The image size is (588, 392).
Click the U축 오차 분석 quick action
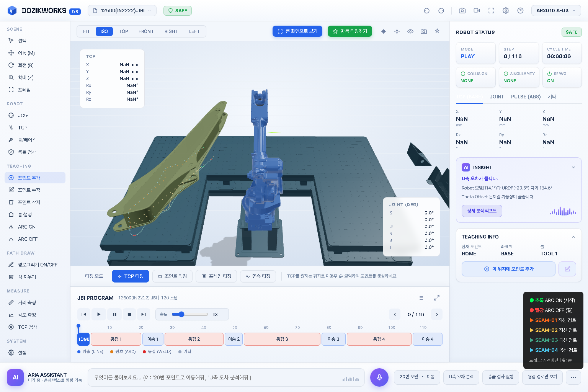click(461, 377)
